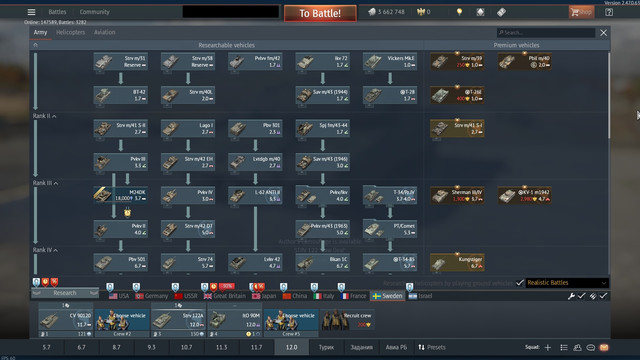This screenshot has width=640, height=360.
Task: Switch to the USSR nation tab
Action: (x=186, y=296)
